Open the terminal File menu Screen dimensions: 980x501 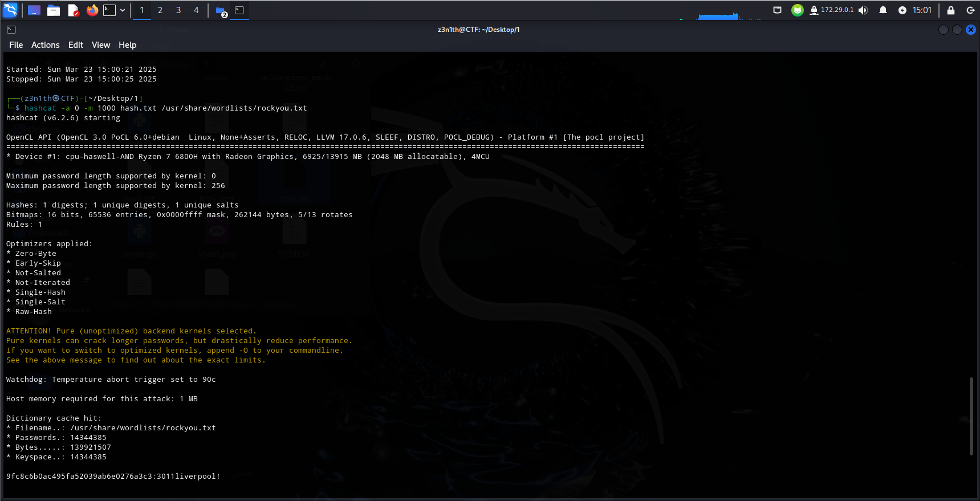coord(16,45)
